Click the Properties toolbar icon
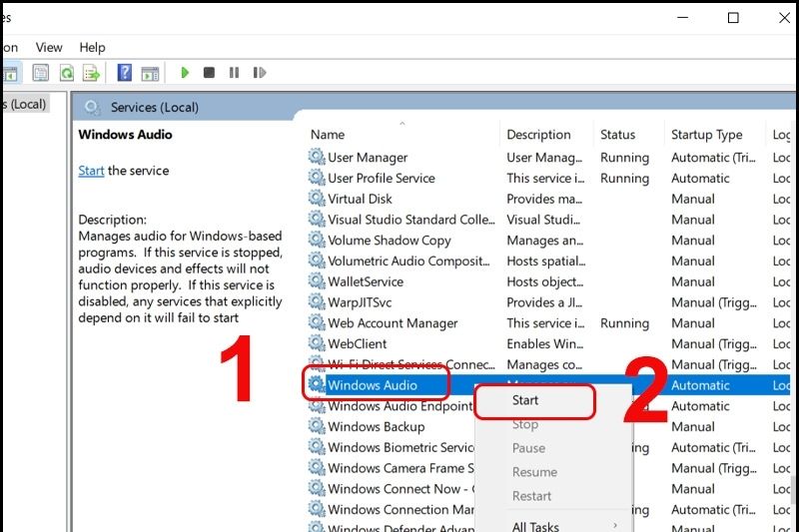The width and height of the screenshot is (799, 532). click(41, 73)
